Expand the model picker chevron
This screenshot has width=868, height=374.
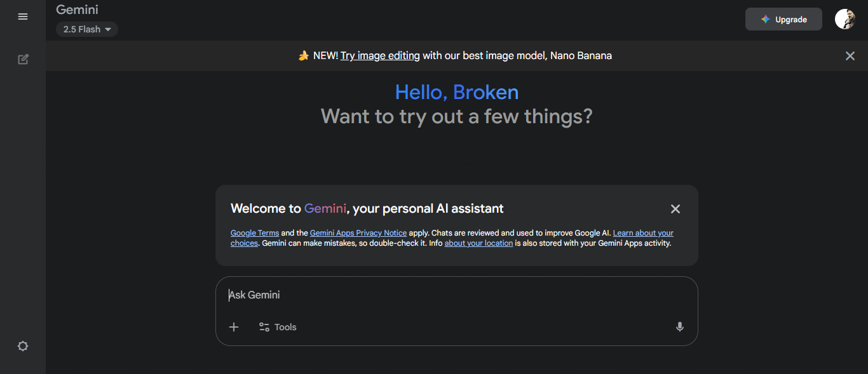(108, 29)
